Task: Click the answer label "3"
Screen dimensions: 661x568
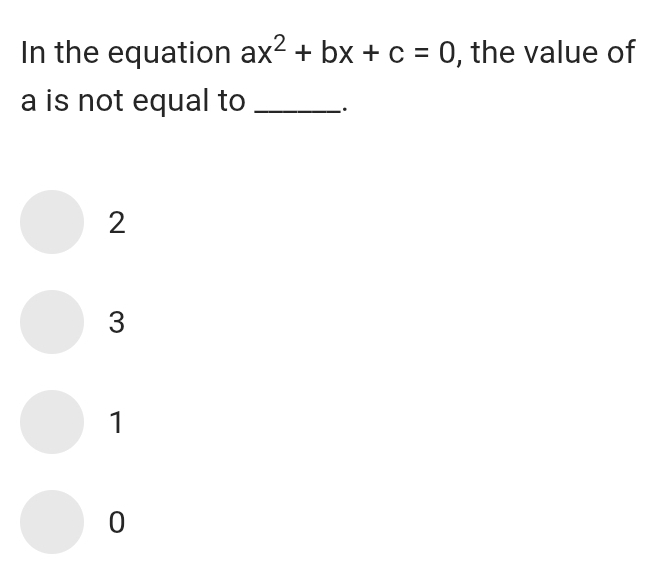Action: [116, 323]
